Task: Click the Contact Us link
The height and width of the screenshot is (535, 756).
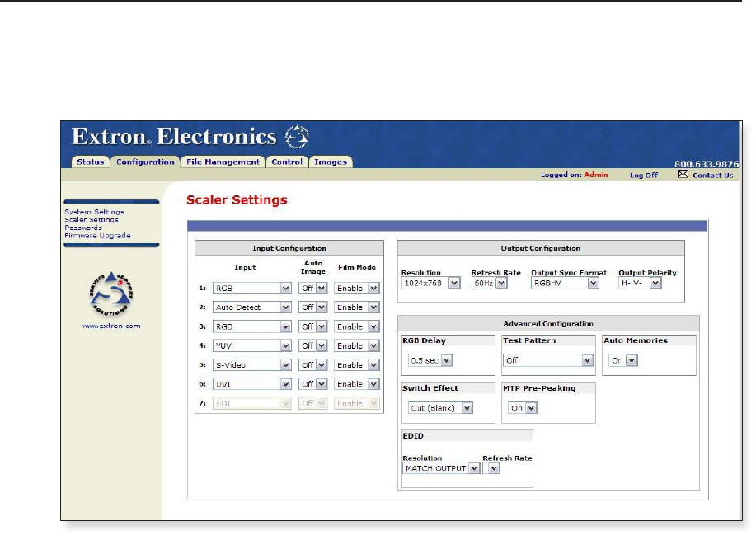Action: coord(712,176)
